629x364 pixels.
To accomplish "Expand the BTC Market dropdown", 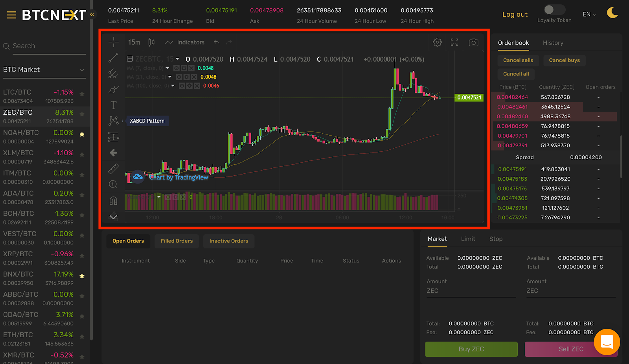I will (44, 70).
